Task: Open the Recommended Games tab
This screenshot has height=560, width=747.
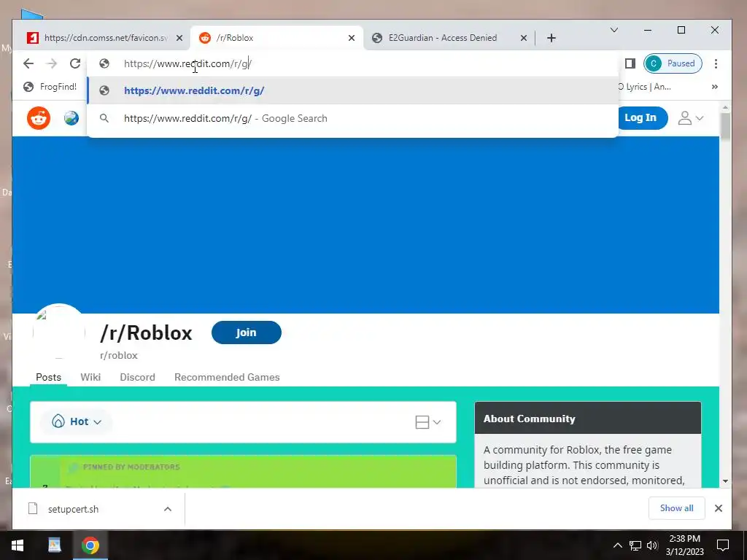Action: point(227,377)
